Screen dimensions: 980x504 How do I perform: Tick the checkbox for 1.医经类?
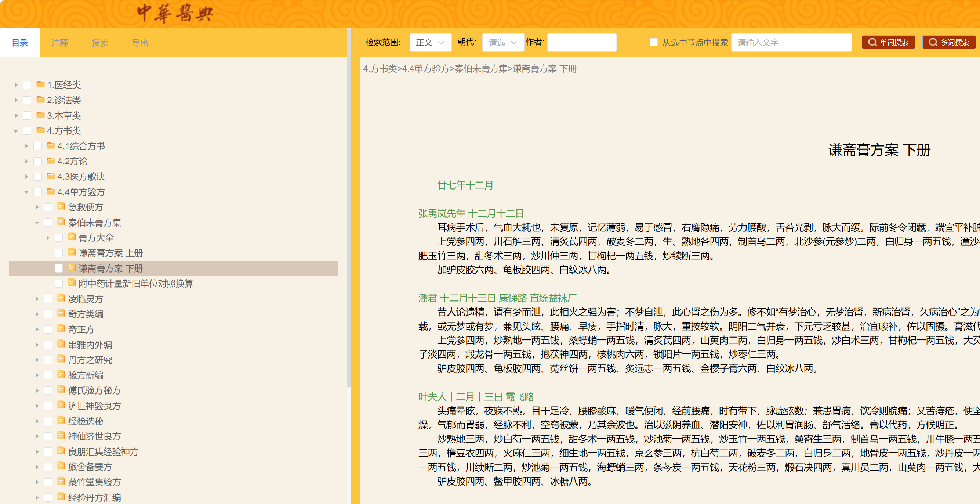click(x=27, y=85)
